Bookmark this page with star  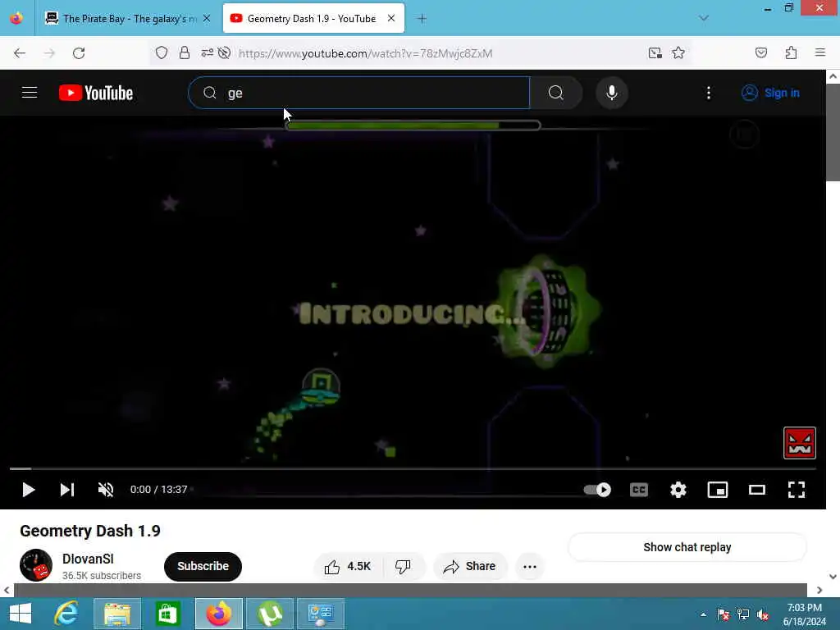pos(678,52)
